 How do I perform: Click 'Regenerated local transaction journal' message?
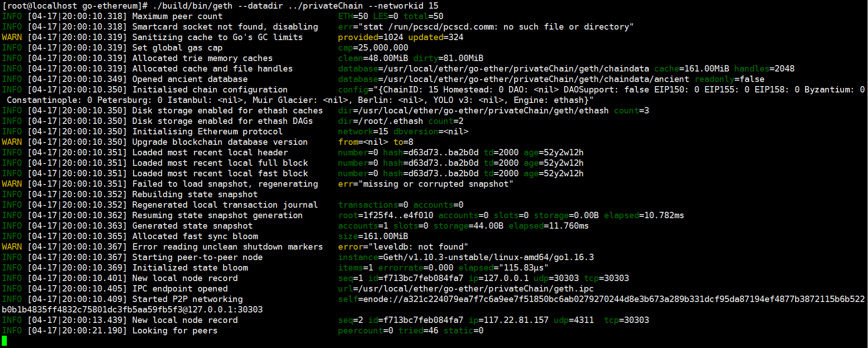(x=225, y=205)
